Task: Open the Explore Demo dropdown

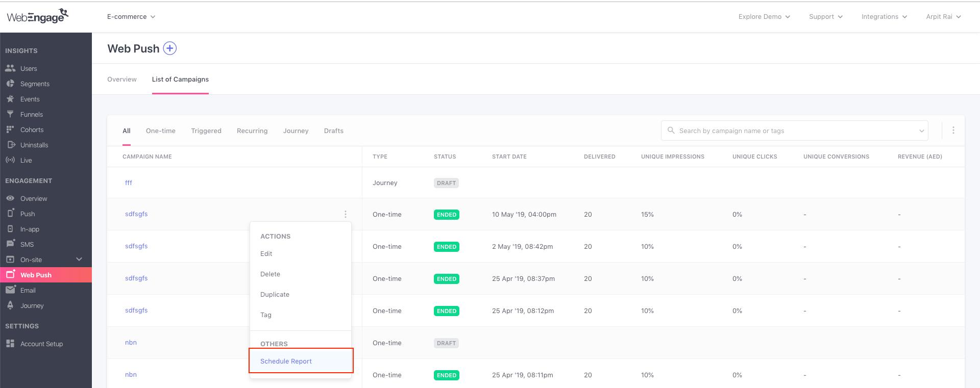Action: pyautogui.click(x=764, y=17)
